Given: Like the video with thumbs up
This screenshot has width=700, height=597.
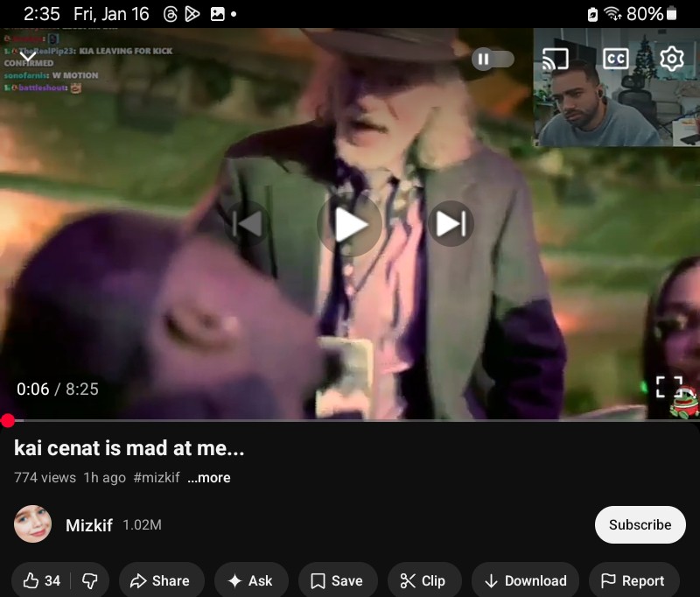Looking at the screenshot, I should click(41, 580).
